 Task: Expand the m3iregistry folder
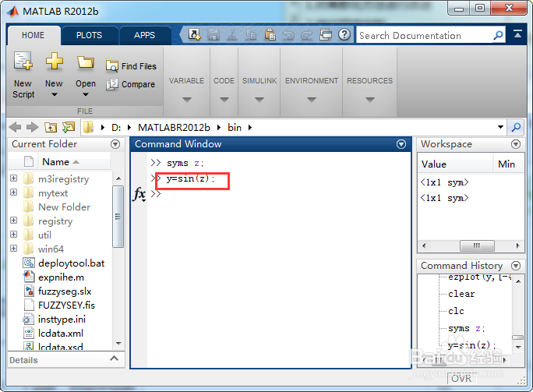(x=13, y=178)
